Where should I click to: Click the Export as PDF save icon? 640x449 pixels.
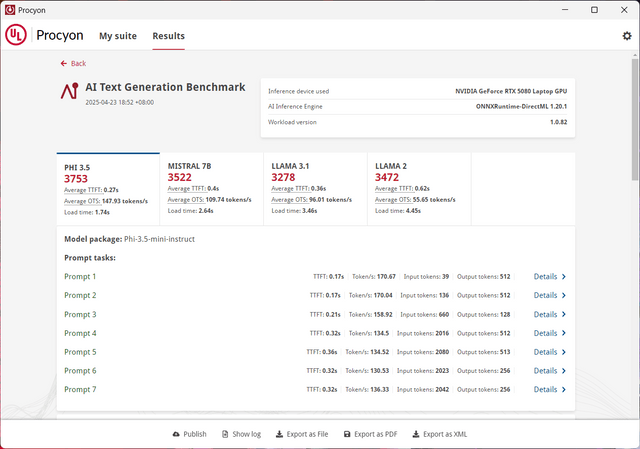(x=347, y=434)
